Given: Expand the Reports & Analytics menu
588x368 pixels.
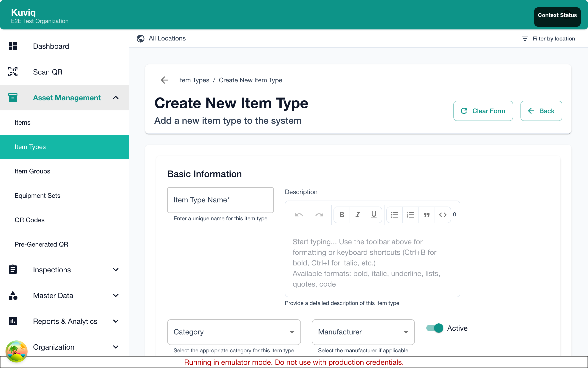Looking at the screenshot, I should [x=116, y=321].
